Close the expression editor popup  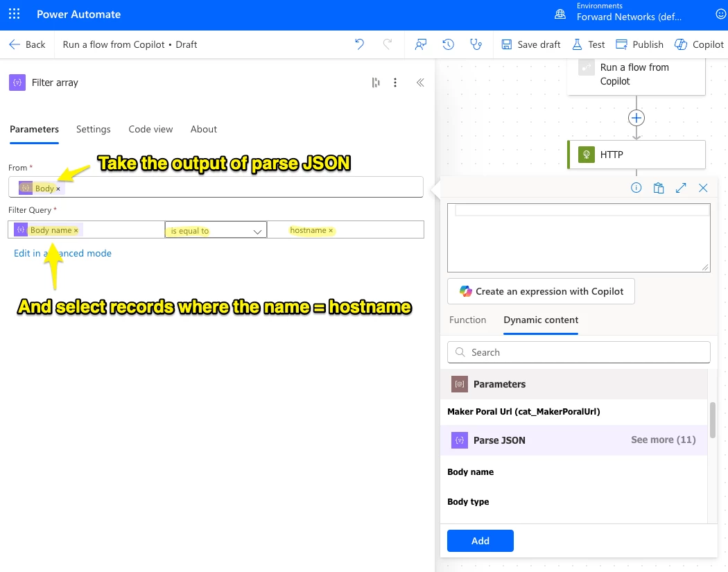click(703, 188)
